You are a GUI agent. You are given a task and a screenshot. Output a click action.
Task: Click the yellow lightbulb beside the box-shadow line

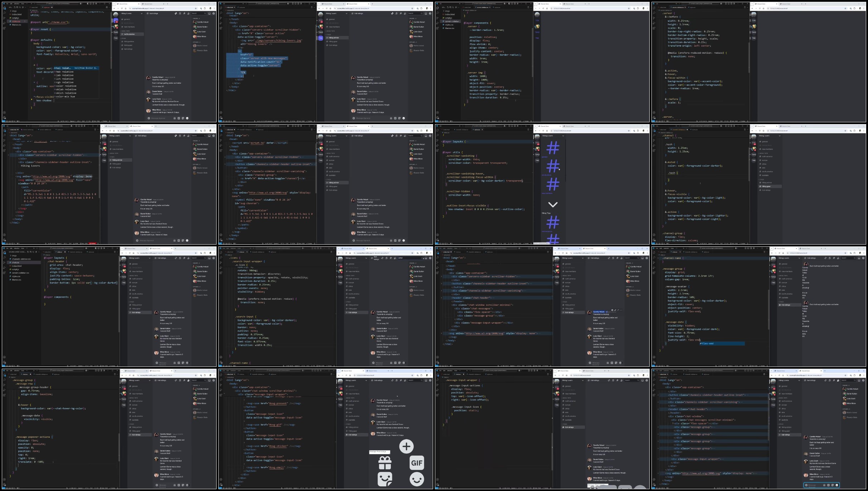click(31, 100)
